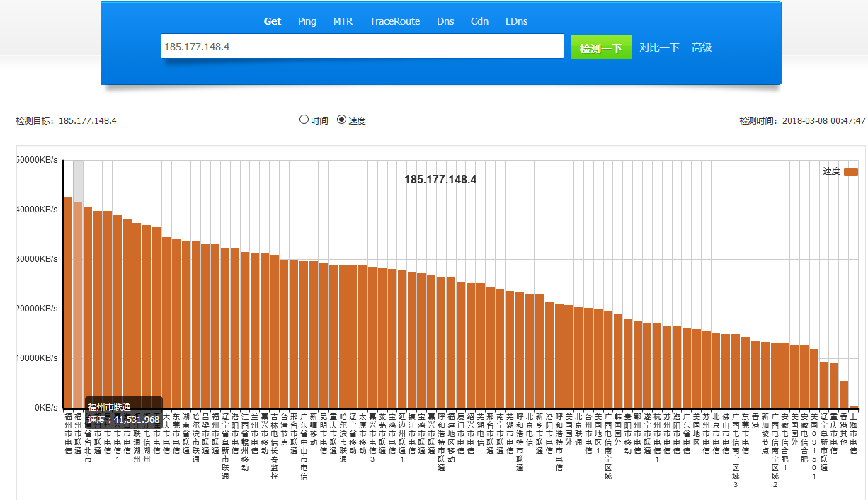
Task: Switch to TraceRoute tab
Action: click(x=394, y=21)
